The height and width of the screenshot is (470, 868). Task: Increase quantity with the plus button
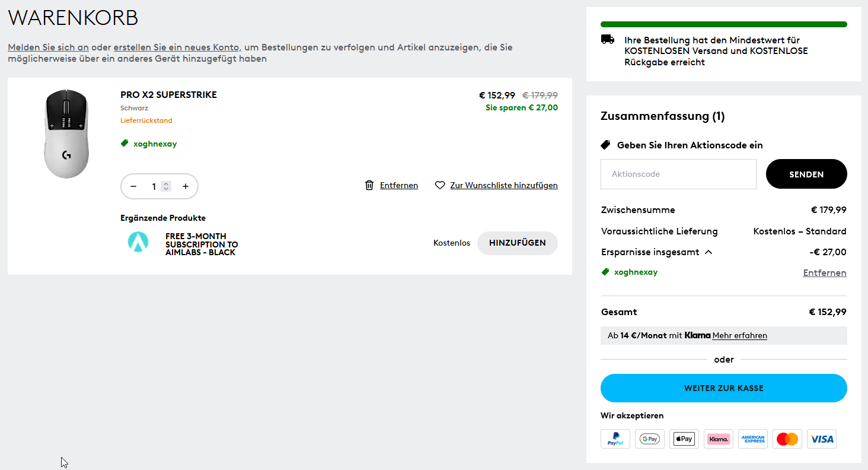186,186
